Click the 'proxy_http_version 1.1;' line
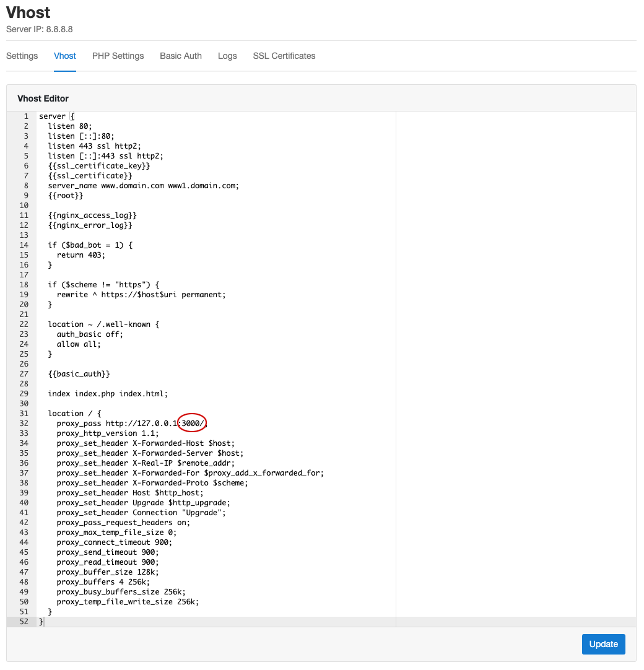 point(108,433)
